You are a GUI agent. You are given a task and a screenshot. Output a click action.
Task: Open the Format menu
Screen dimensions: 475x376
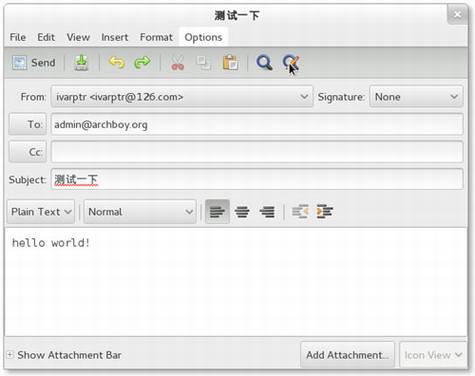click(x=156, y=37)
